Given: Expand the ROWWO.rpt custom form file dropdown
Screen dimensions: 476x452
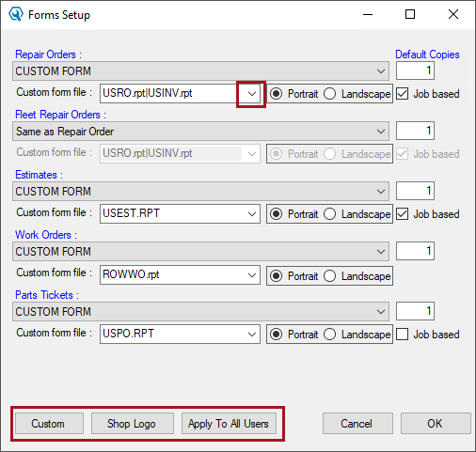Looking at the screenshot, I should click(x=252, y=275).
